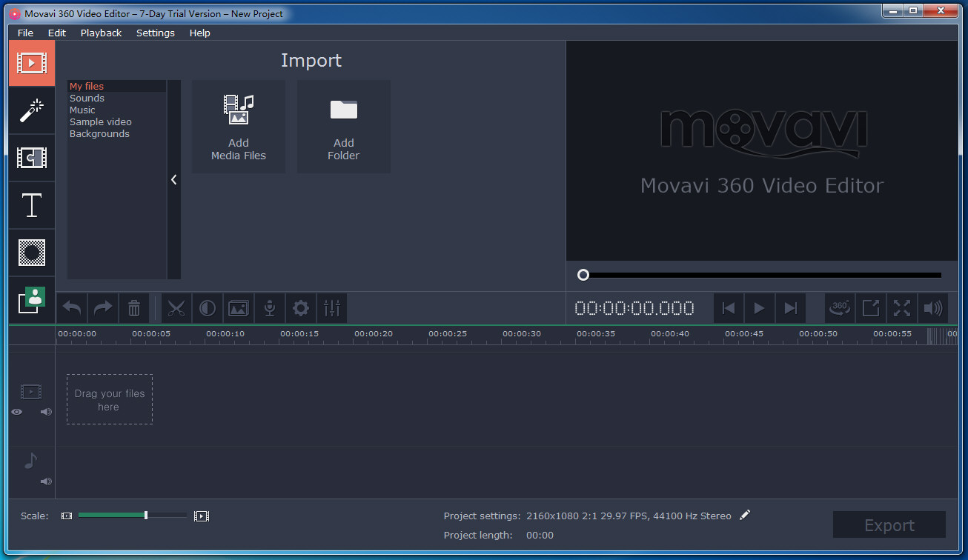968x560 pixels.
Task: Open the Help menu
Action: [x=200, y=33]
